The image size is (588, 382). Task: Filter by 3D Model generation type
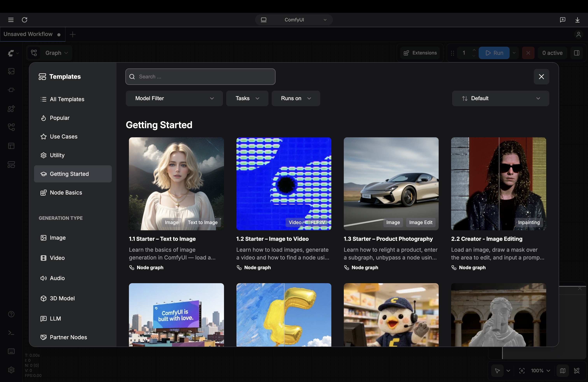point(73,298)
